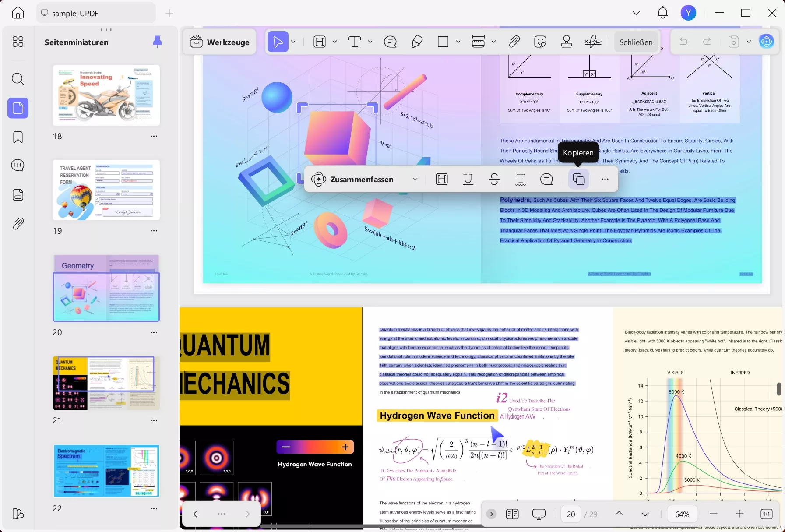Open options menu for page 21

point(154,420)
